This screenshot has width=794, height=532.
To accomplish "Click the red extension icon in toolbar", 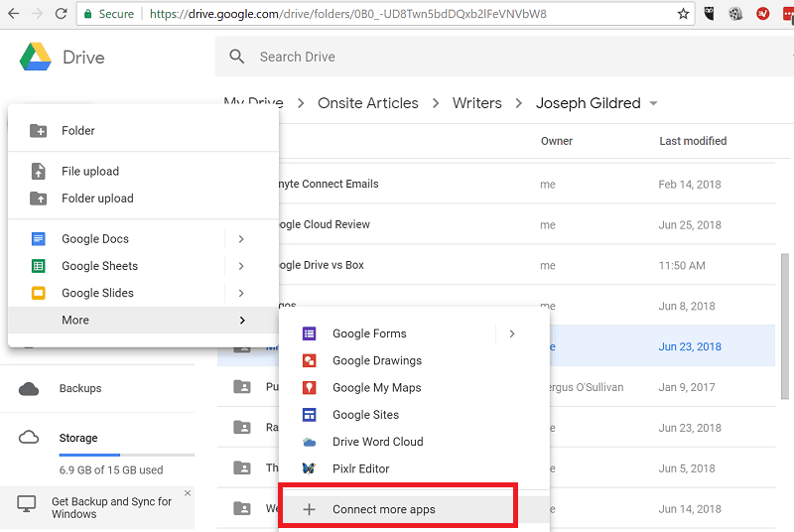I will pos(762,14).
